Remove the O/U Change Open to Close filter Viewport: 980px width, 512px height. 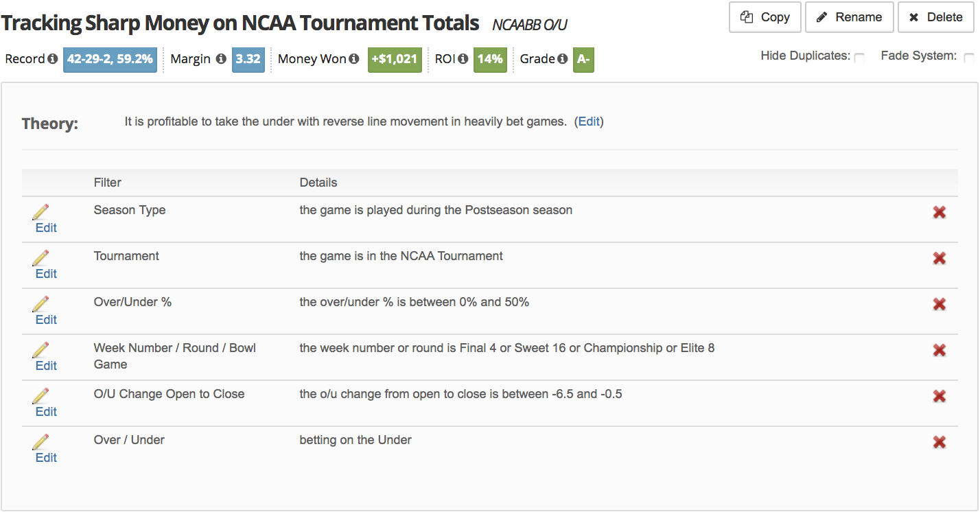click(x=940, y=397)
